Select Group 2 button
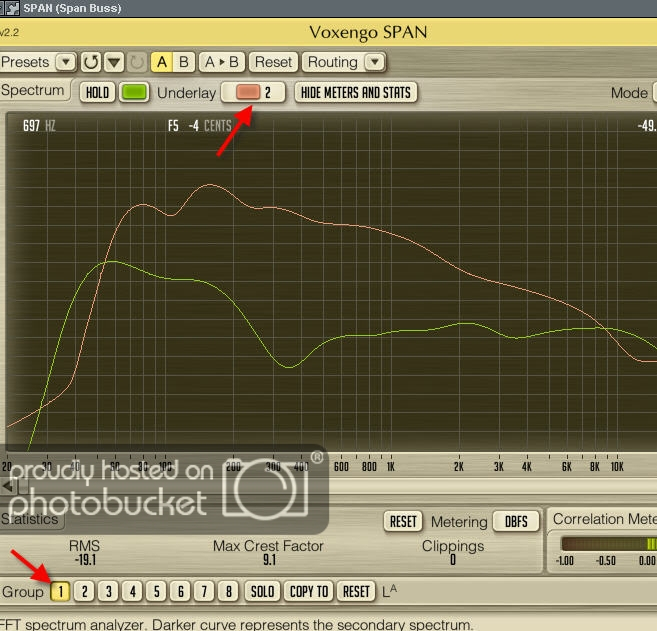657x631 pixels. [x=84, y=592]
